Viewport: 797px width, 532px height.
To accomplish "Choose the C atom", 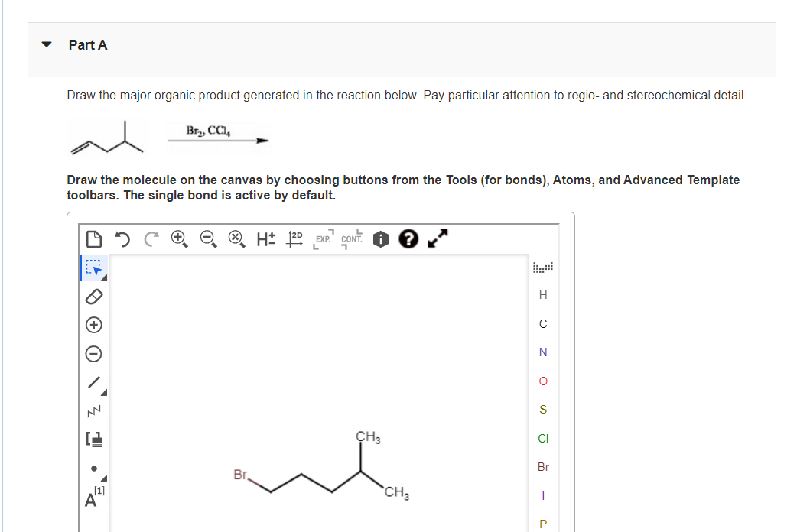I will 543,323.
